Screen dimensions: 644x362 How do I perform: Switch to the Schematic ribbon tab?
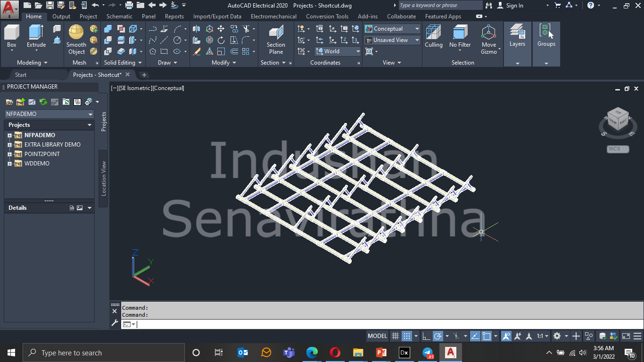[119, 16]
